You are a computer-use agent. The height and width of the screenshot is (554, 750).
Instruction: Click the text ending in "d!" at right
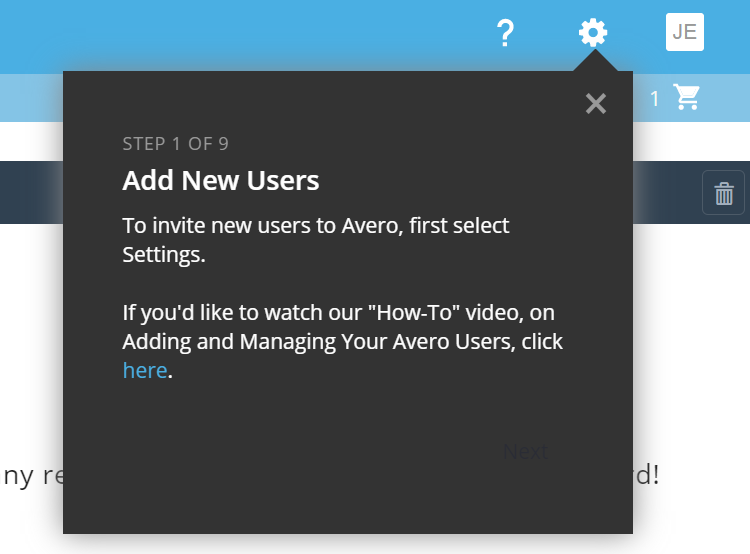coord(646,474)
